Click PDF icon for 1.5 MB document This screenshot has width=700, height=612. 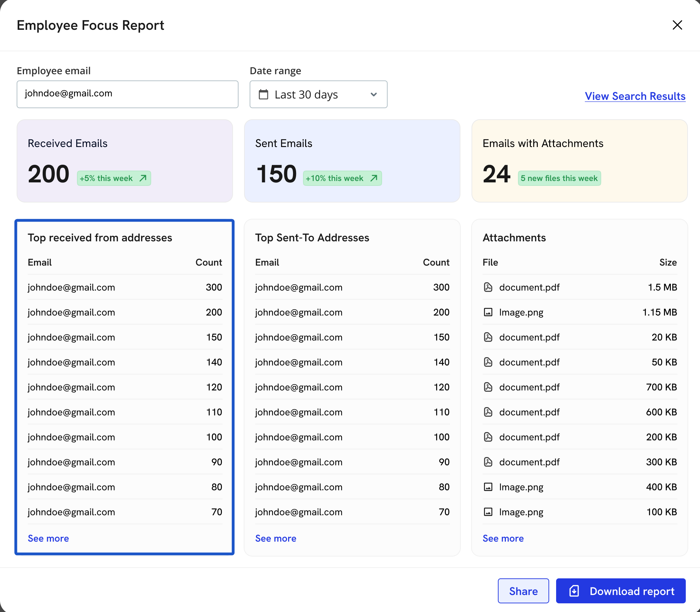[x=488, y=287]
